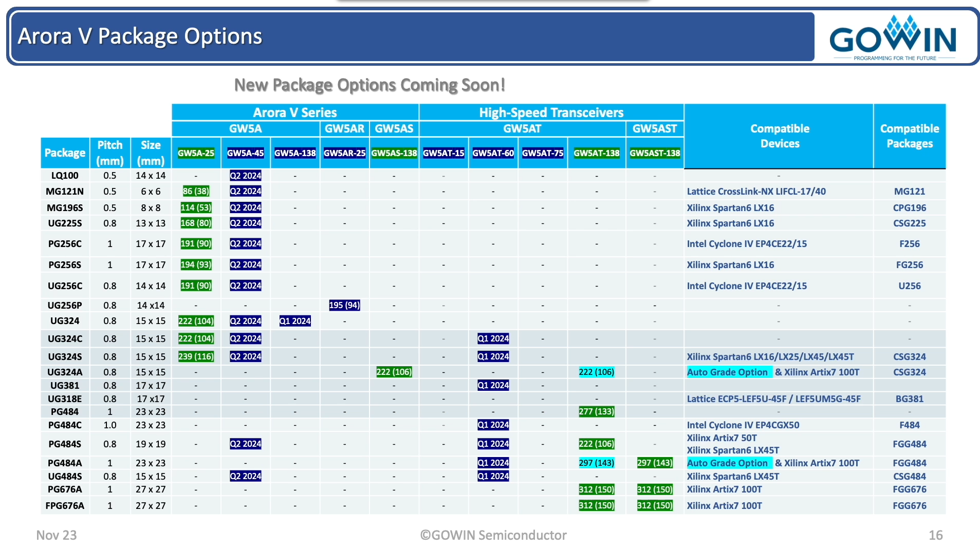Click the 'Compatible Devices' column header
The height and width of the screenshot is (550, 980).
tap(779, 136)
